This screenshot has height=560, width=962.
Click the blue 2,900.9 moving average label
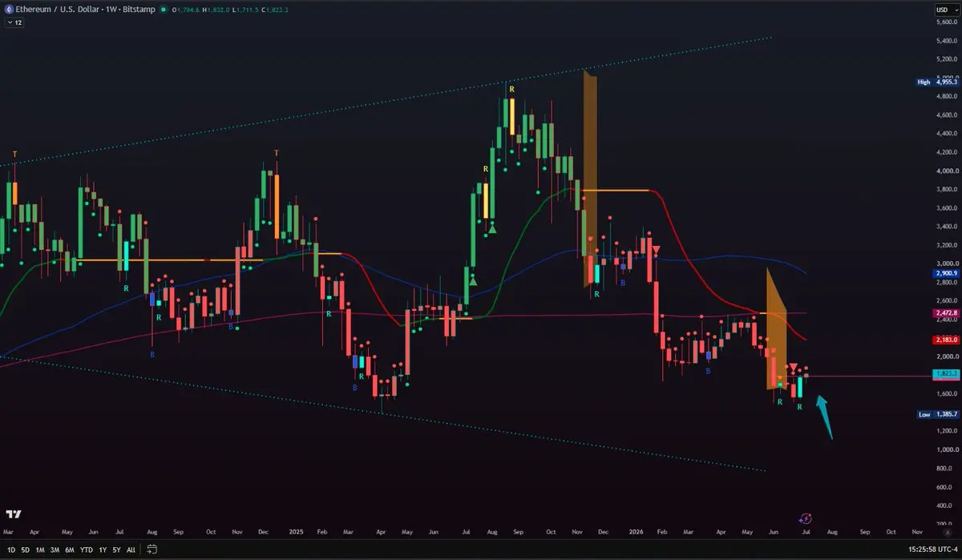[x=944, y=273]
